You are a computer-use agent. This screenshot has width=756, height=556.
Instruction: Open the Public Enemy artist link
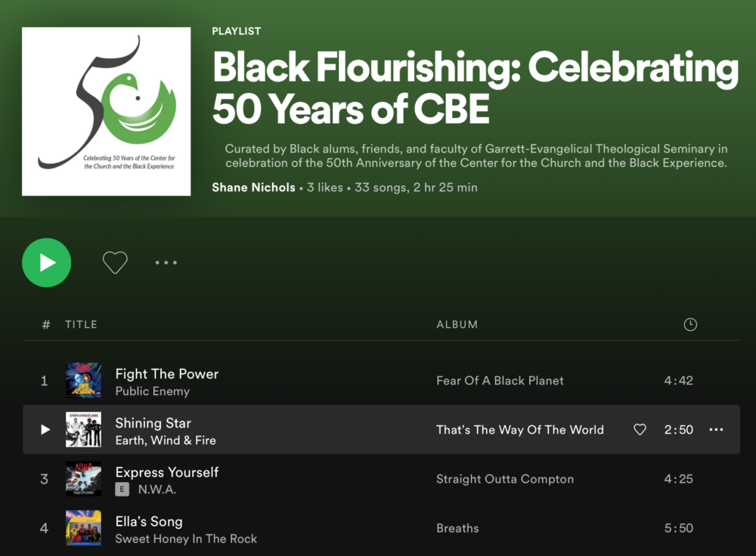coord(152,391)
